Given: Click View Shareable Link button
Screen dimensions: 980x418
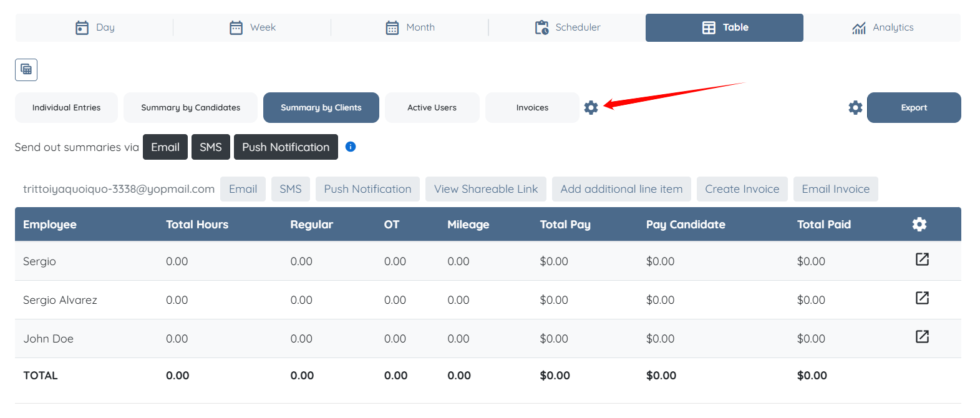Looking at the screenshot, I should [x=485, y=189].
